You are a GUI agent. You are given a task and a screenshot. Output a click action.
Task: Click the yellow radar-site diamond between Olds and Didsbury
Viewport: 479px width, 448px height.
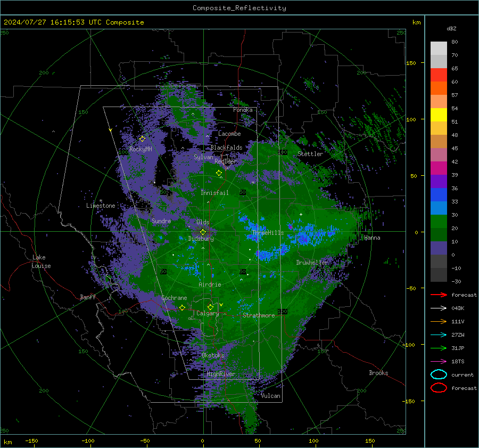tap(203, 232)
